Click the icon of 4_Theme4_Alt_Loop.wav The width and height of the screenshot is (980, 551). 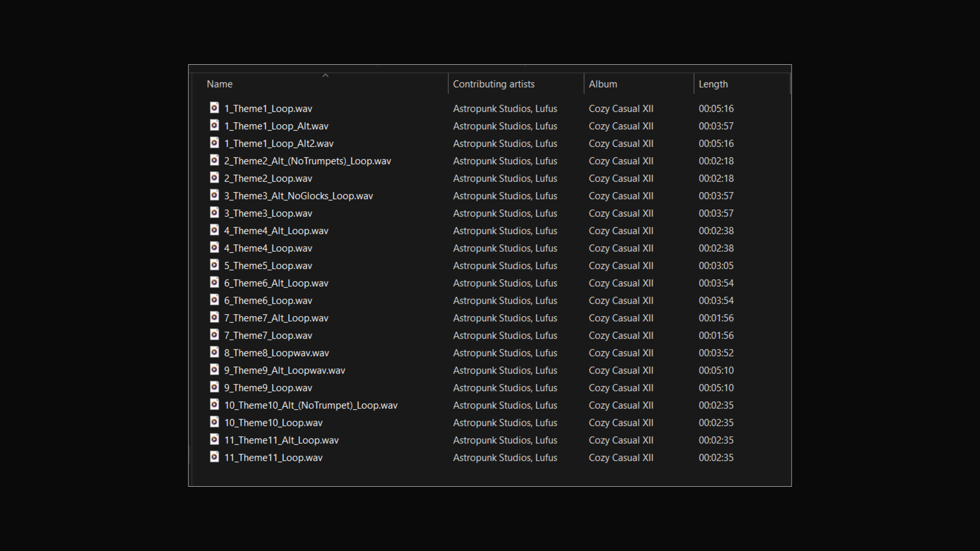tap(214, 230)
